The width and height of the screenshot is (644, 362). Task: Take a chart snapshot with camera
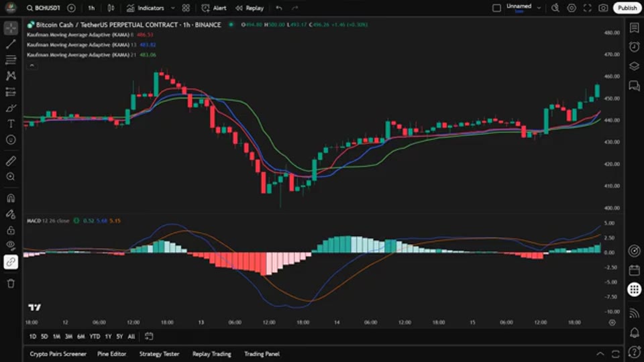pos(603,8)
